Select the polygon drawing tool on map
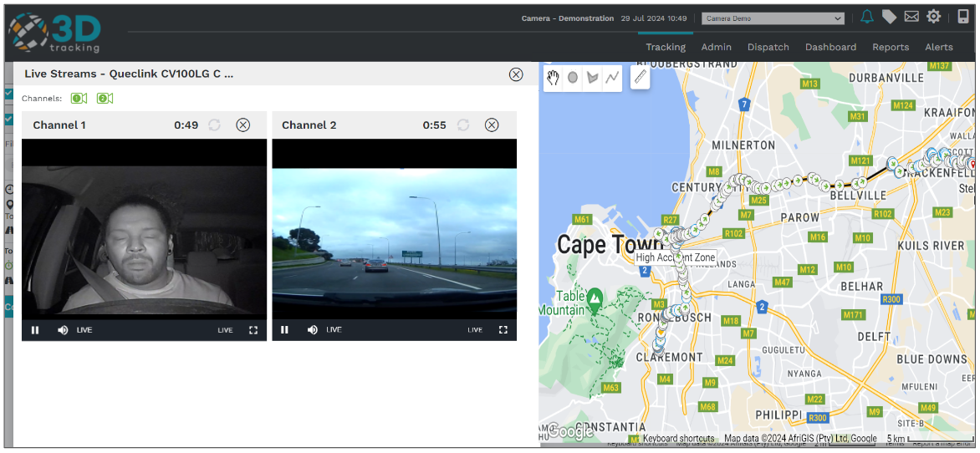This screenshot has height=453, width=980. pyautogui.click(x=593, y=78)
